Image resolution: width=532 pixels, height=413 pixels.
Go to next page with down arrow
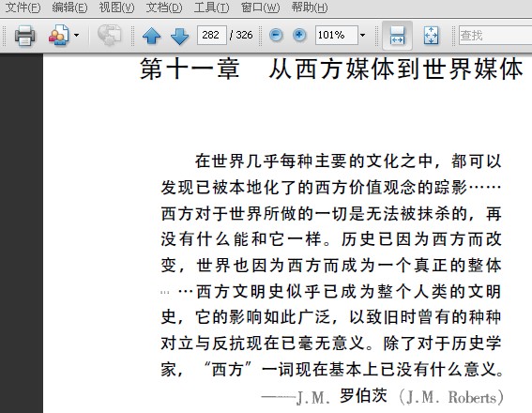click(179, 36)
